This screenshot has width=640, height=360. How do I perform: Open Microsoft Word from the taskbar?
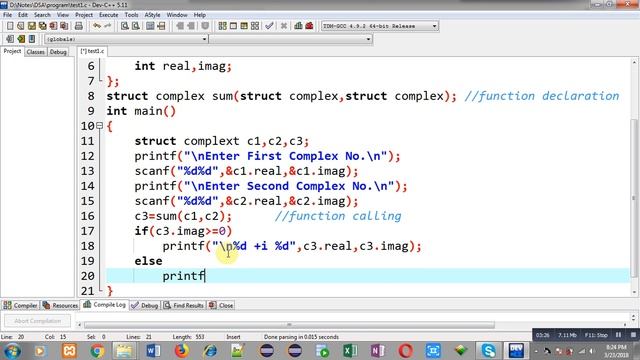coord(153,351)
